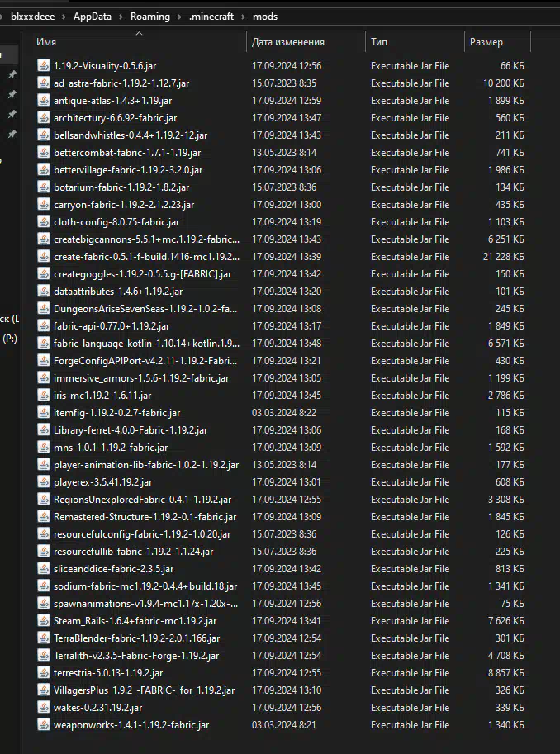Image resolution: width=560 pixels, height=754 pixels.
Task: Go to AppData folder in breadcrumb
Action: point(93,17)
